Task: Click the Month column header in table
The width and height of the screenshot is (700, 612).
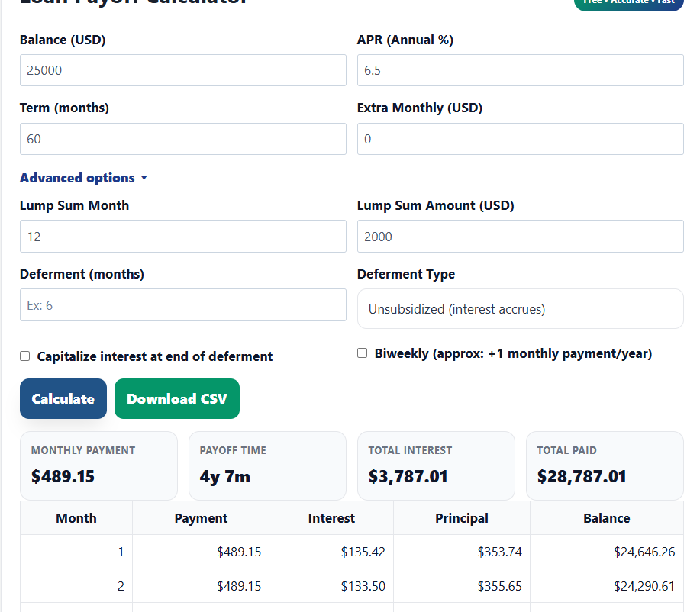Action: click(x=76, y=518)
